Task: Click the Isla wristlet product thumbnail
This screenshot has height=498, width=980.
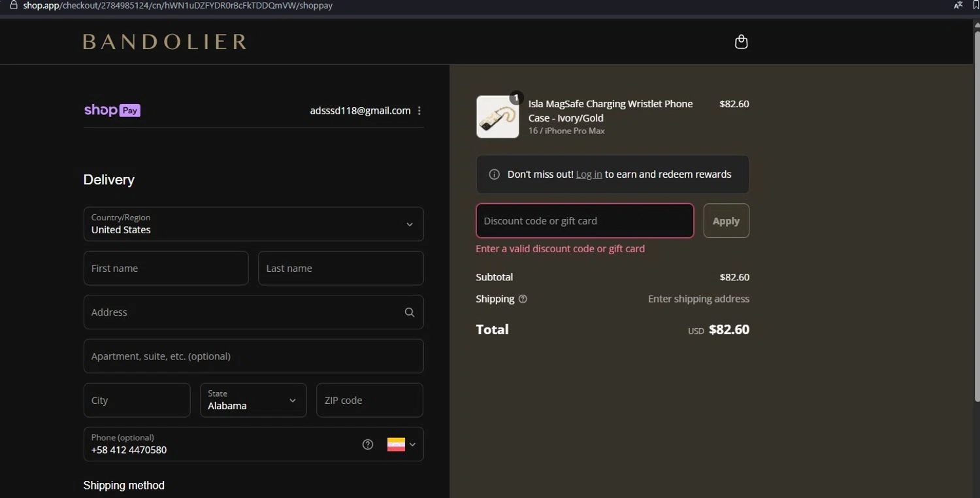Action: coord(498,117)
